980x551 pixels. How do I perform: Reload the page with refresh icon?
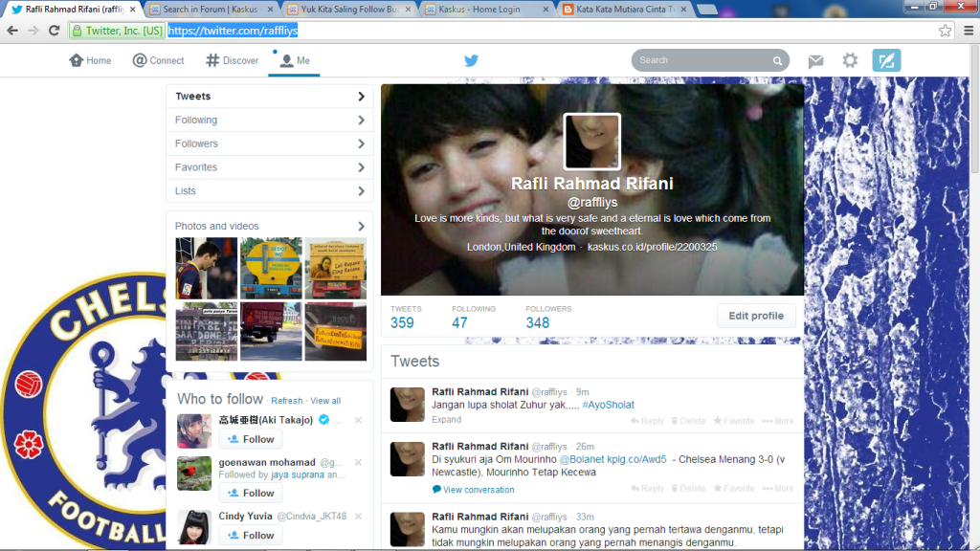pyautogui.click(x=54, y=31)
